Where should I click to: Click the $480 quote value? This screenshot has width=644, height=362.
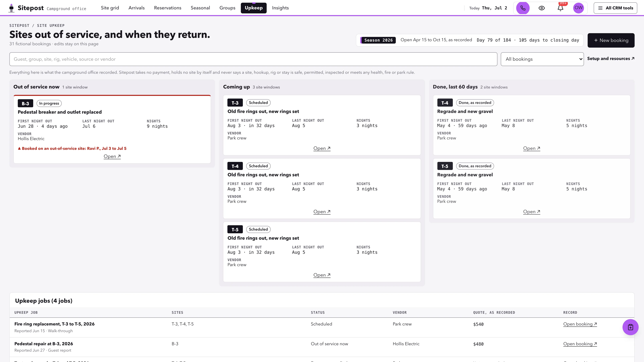(x=478, y=344)
